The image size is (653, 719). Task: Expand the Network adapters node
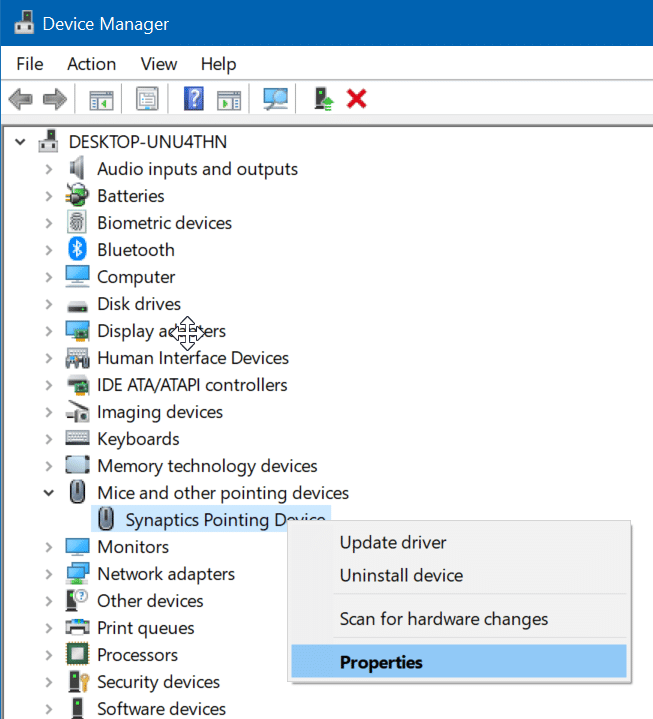pos(49,574)
